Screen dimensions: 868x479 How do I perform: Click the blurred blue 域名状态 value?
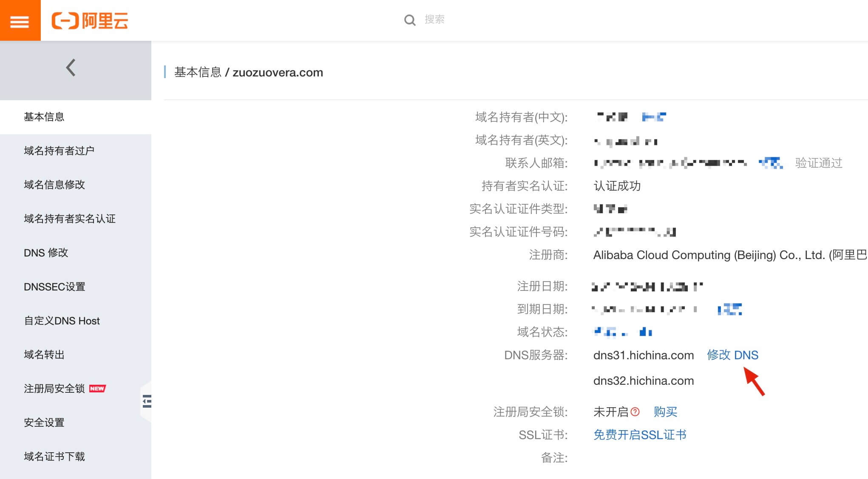coord(623,332)
